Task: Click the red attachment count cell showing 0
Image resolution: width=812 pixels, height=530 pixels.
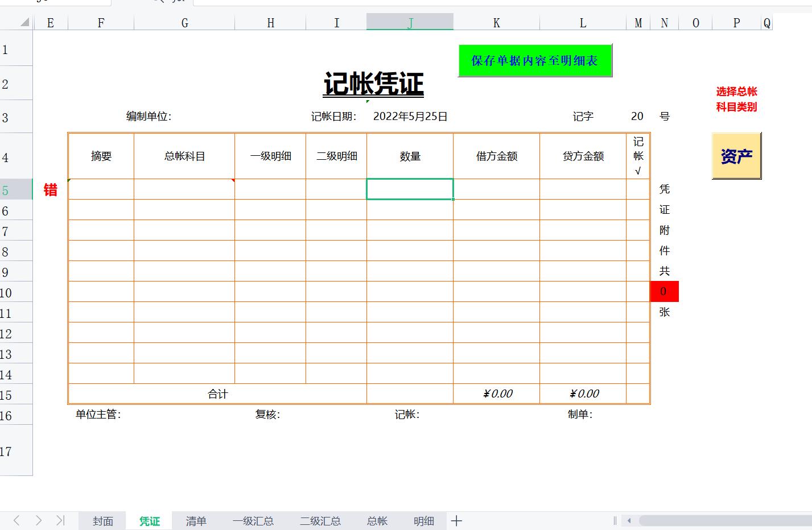Action: pos(664,291)
